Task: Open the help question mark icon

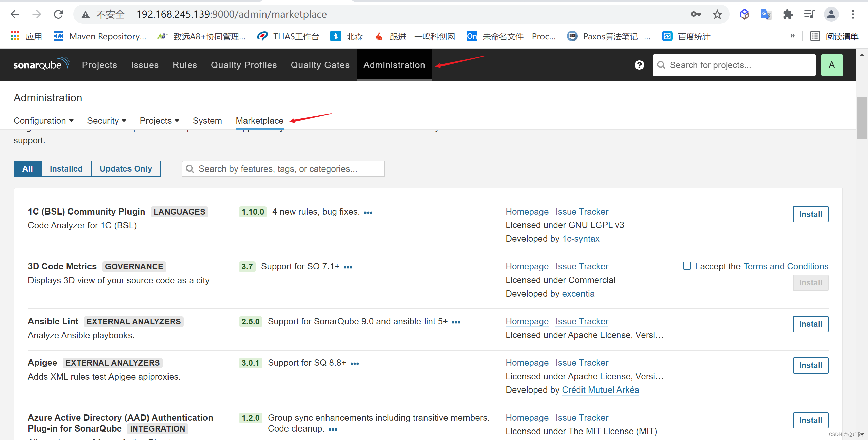Action: point(639,65)
